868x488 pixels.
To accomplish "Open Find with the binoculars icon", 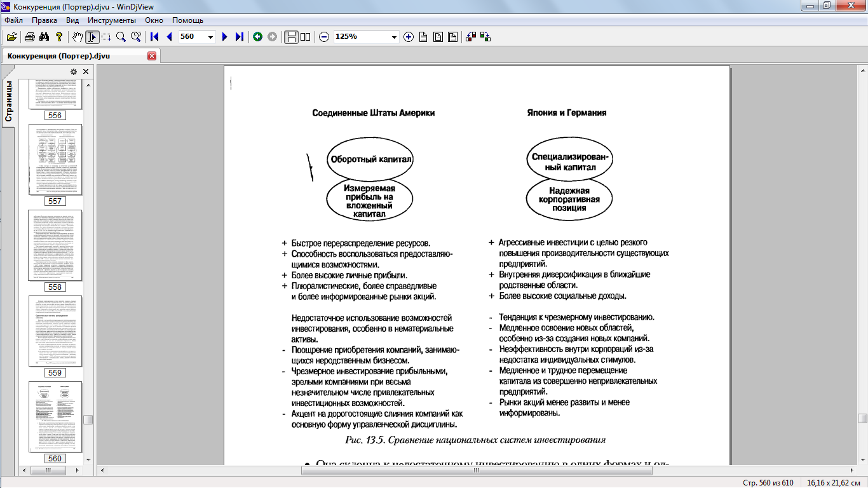I will 44,37.
